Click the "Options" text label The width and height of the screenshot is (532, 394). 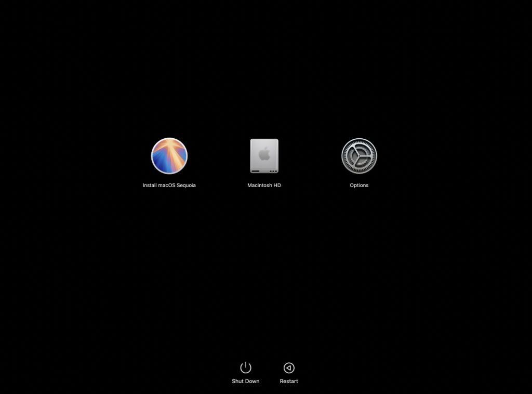pos(359,186)
